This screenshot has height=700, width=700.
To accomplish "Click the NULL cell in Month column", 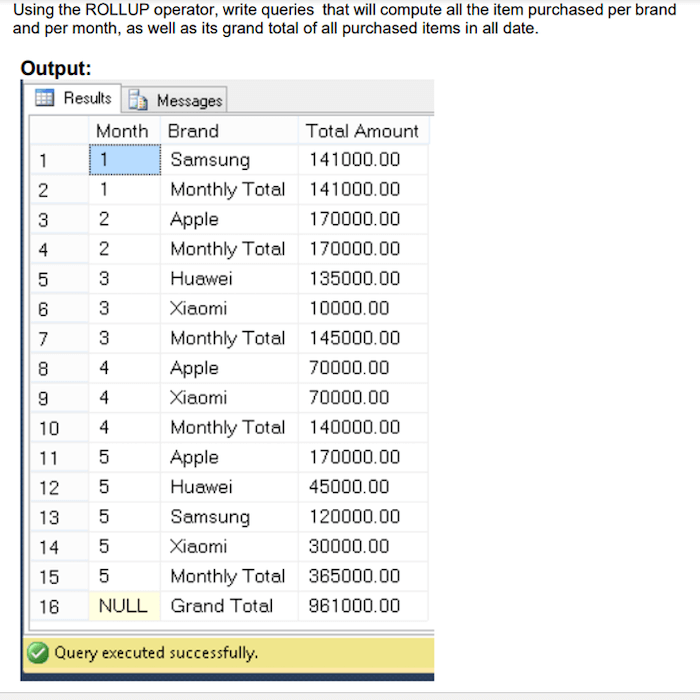I will coord(125,606).
